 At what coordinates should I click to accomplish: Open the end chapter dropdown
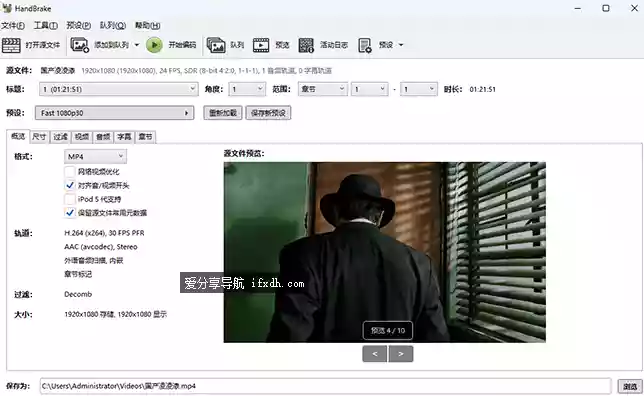click(419, 89)
